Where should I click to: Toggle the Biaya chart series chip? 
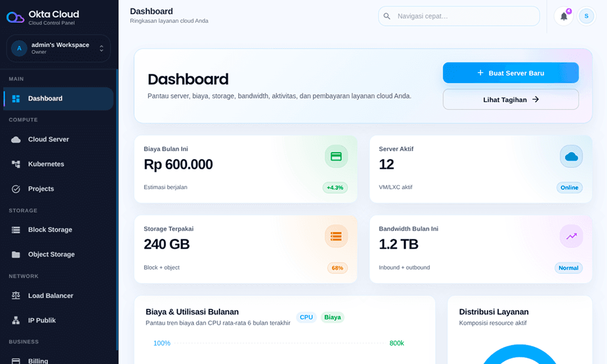(332, 317)
